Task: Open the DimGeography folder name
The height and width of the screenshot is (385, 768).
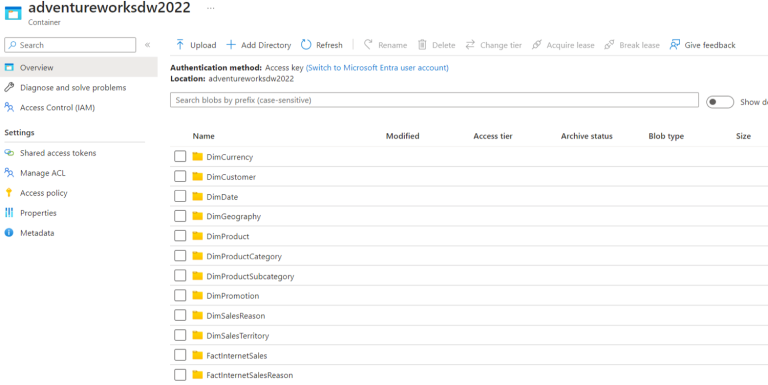Action: (x=234, y=217)
